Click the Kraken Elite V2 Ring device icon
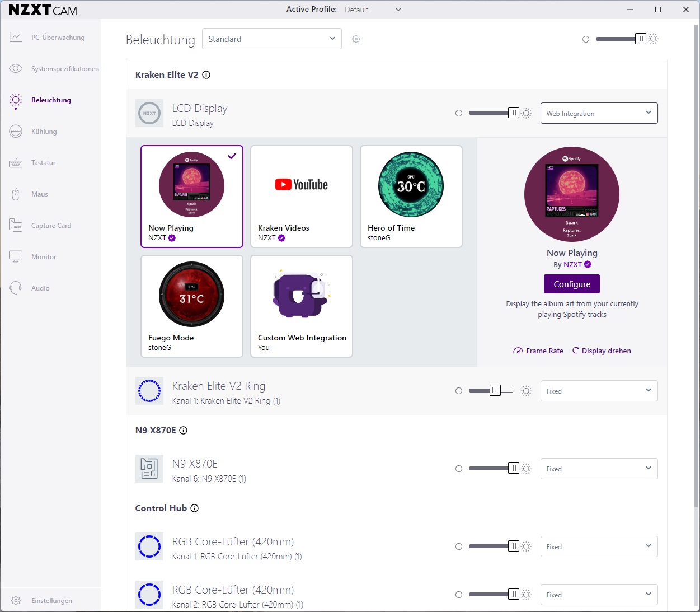700x612 pixels. [x=149, y=391]
